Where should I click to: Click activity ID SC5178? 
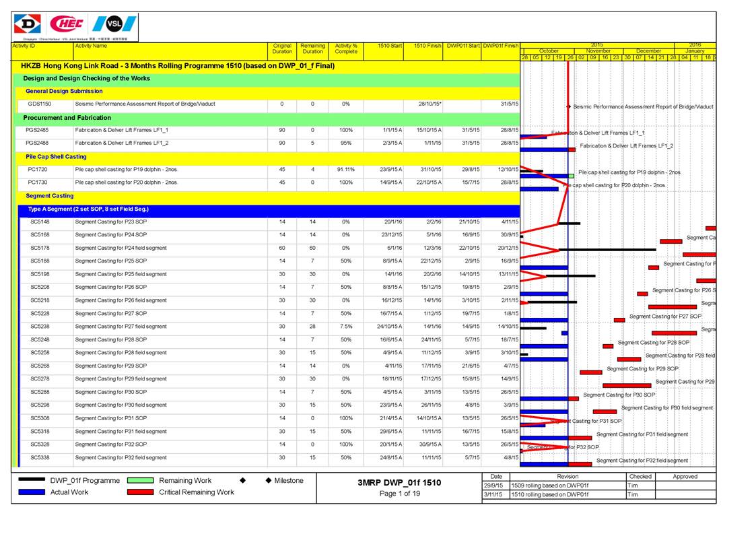(x=40, y=248)
